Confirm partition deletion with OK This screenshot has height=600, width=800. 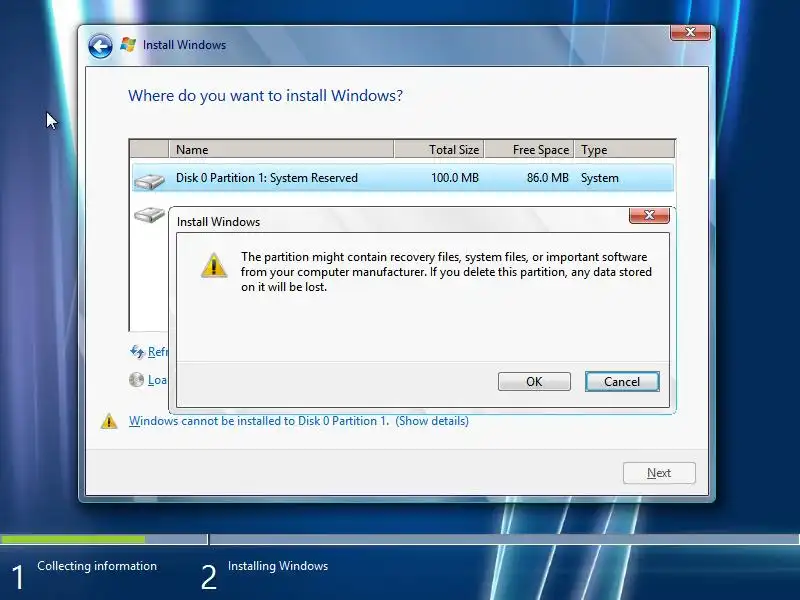pyautogui.click(x=534, y=382)
